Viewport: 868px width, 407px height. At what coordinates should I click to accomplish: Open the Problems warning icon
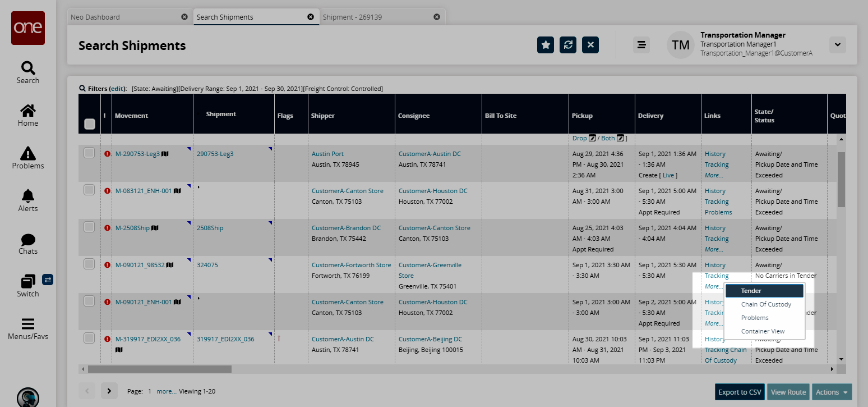click(27, 153)
